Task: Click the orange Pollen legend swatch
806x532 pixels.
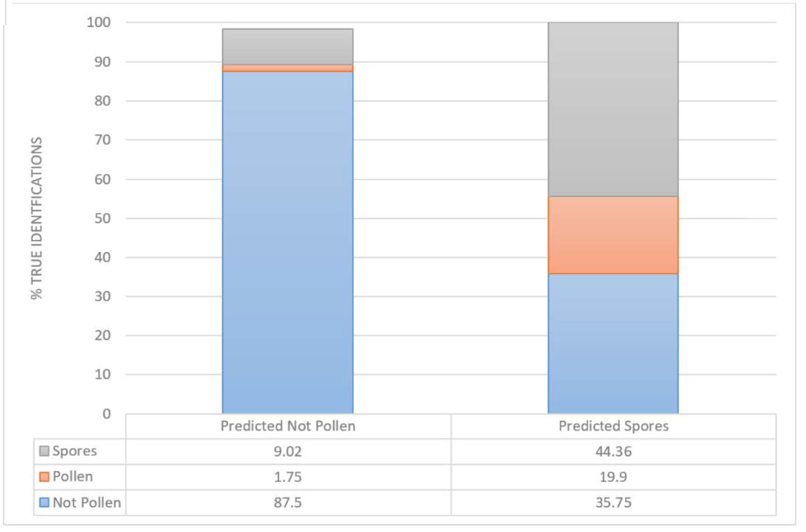Action: (44, 477)
